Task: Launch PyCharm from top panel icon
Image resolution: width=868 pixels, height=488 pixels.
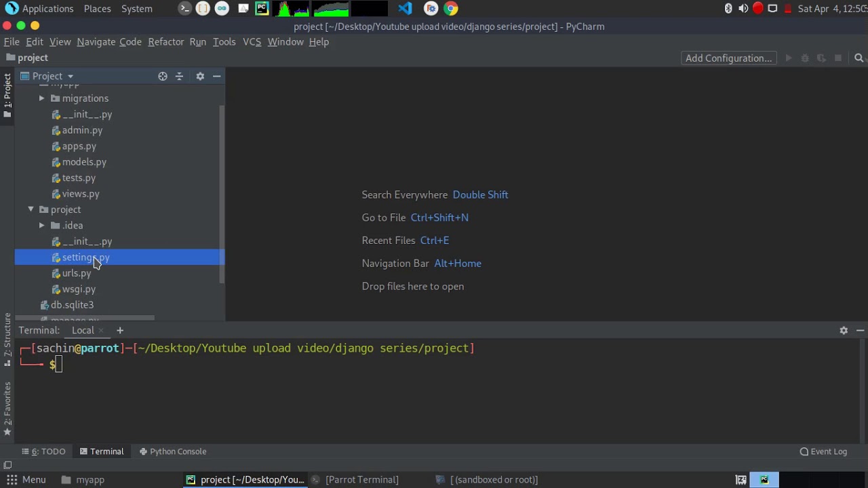Action: point(262,9)
